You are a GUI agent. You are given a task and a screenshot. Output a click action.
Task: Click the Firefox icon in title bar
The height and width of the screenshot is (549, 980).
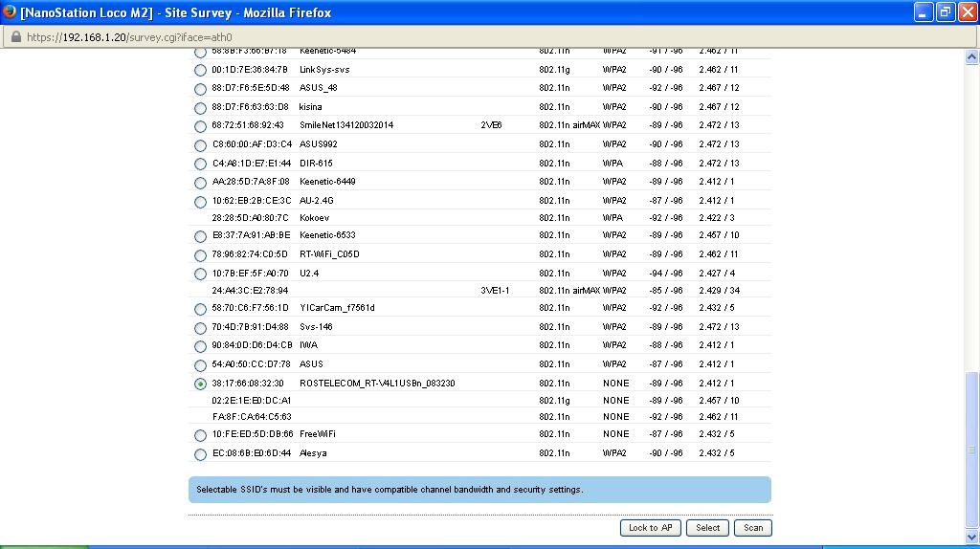point(10,11)
